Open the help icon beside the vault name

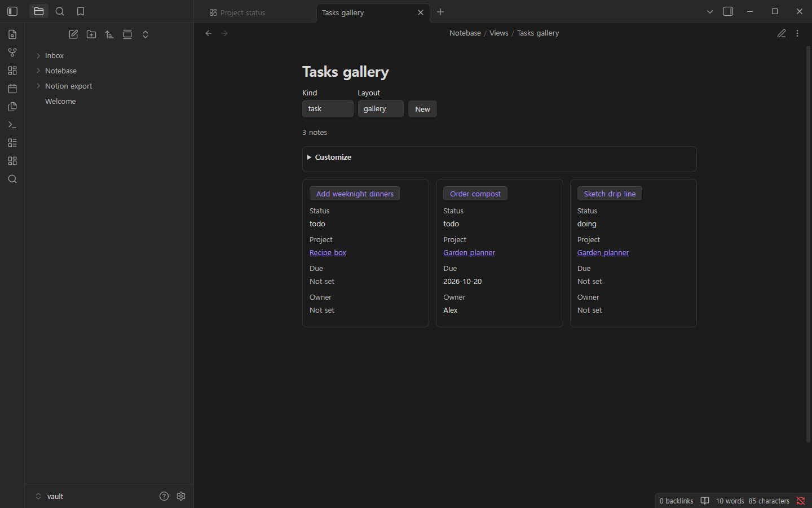pos(164,496)
